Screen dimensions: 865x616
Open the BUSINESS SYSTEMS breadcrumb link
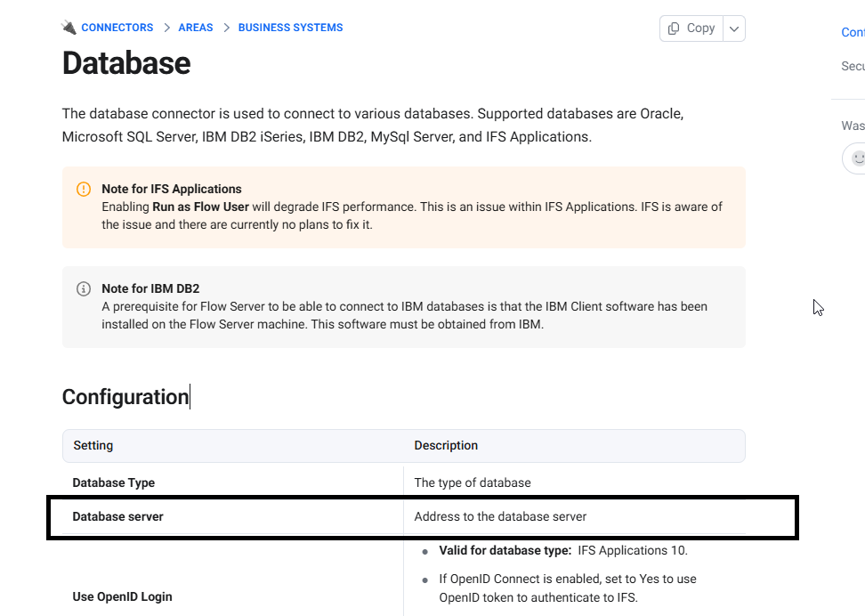click(290, 28)
